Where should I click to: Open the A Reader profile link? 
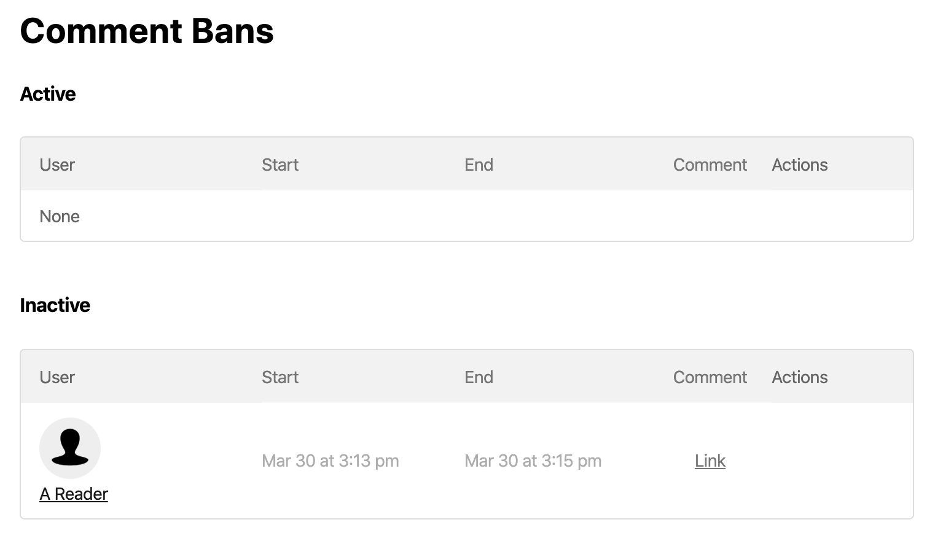[74, 494]
